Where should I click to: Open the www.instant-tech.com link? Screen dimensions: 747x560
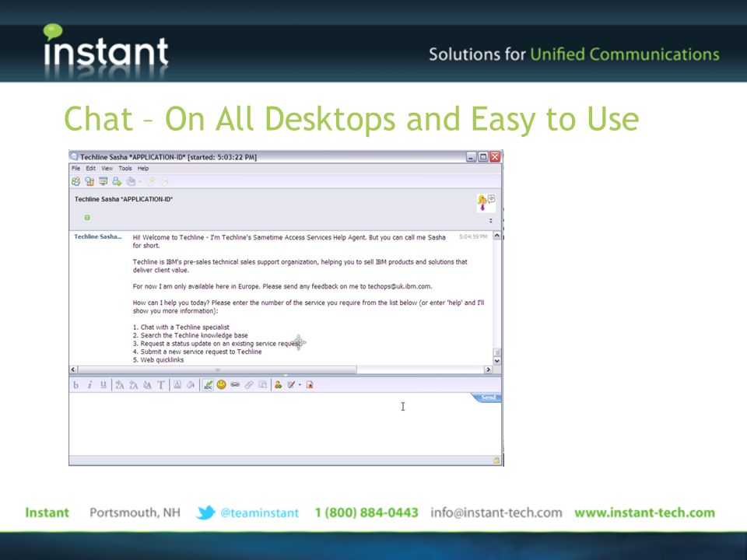pos(644,513)
